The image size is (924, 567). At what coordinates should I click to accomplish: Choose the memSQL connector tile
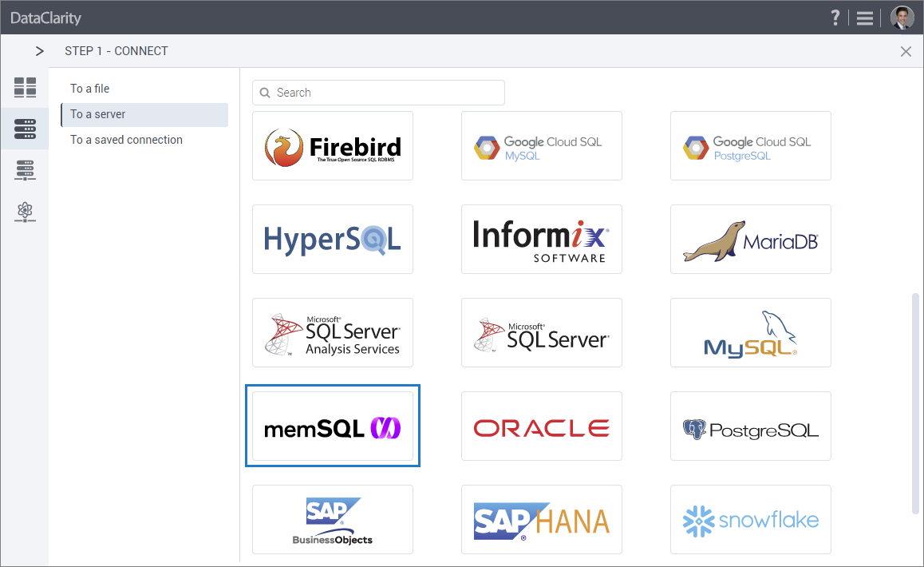pos(333,426)
